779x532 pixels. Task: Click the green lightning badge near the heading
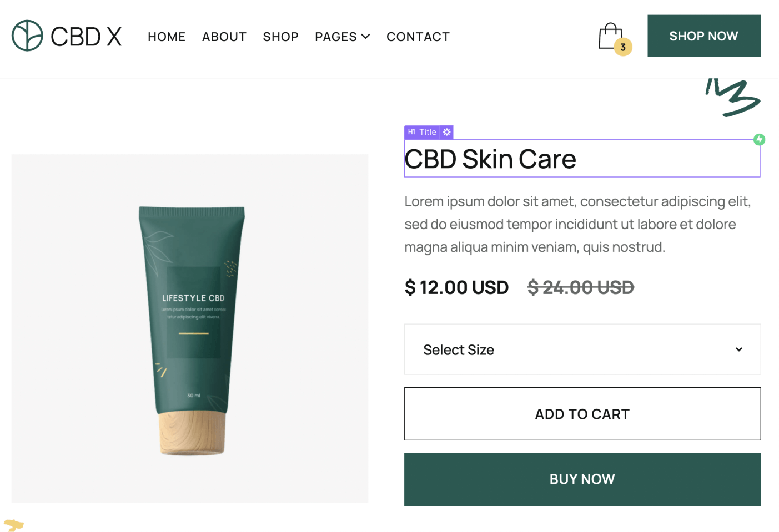click(759, 139)
